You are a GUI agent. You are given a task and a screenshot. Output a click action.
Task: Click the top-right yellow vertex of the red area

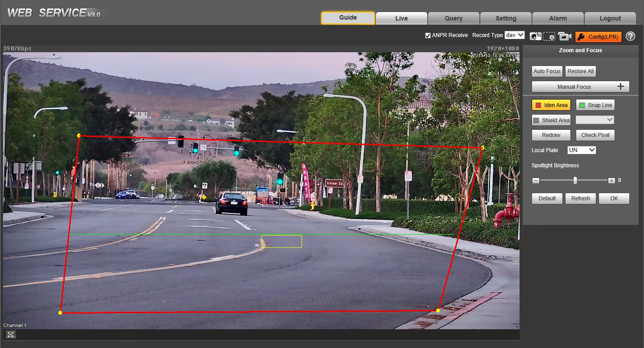point(482,147)
